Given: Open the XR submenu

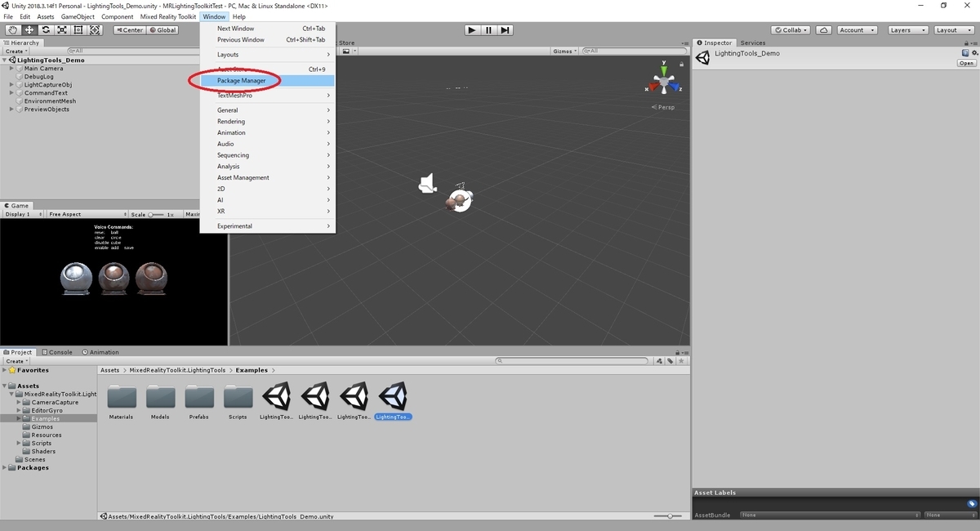Looking at the screenshot, I should [x=268, y=211].
